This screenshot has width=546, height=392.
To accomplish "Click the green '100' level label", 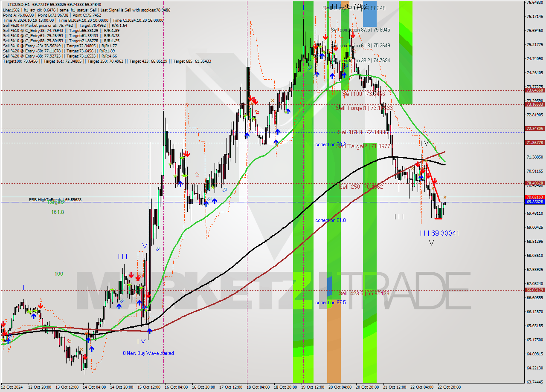I will tap(58, 274).
